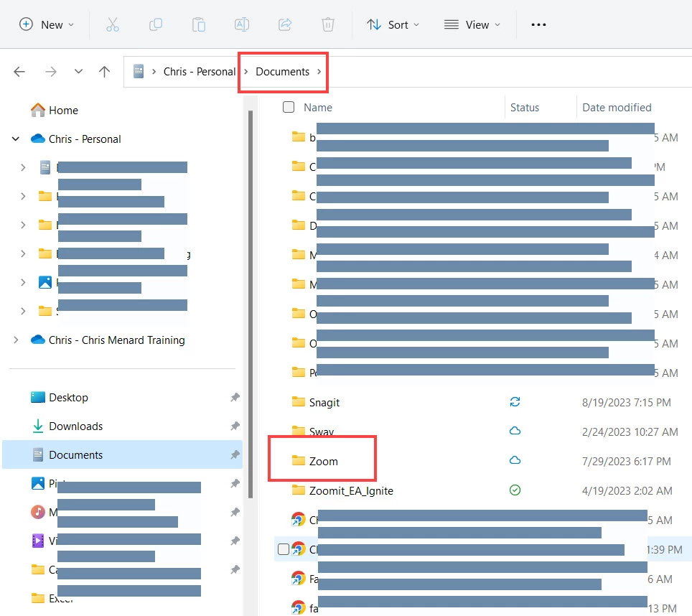Click the Sway date 2/24/2023 10:27 AM

pyautogui.click(x=630, y=432)
